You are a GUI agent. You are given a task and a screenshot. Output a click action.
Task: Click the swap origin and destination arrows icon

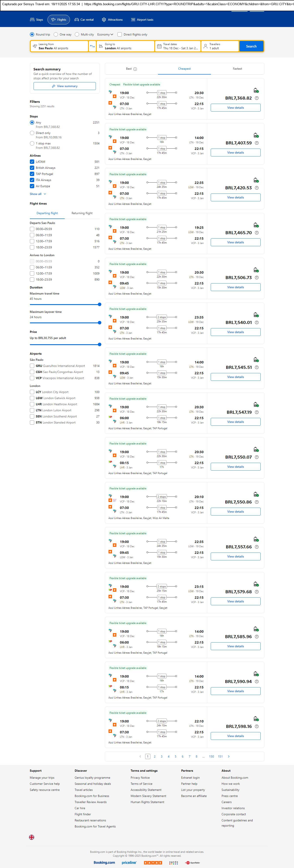[x=92, y=46]
